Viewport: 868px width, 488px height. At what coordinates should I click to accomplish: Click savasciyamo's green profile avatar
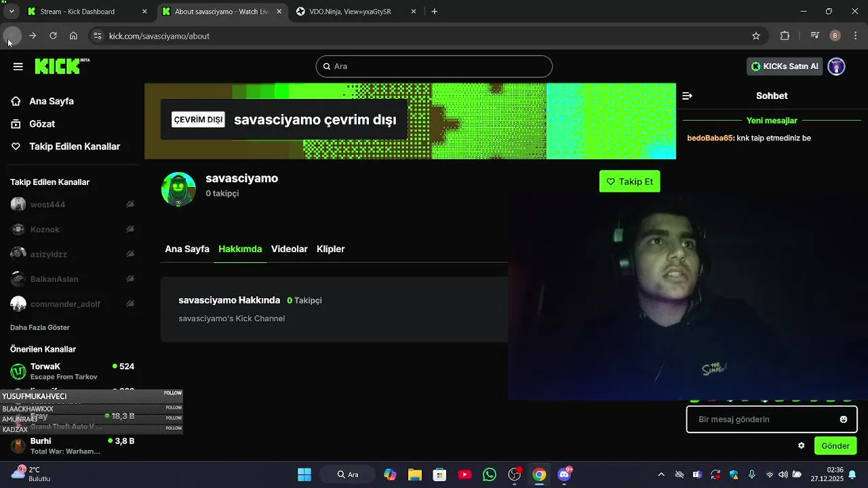(178, 189)
